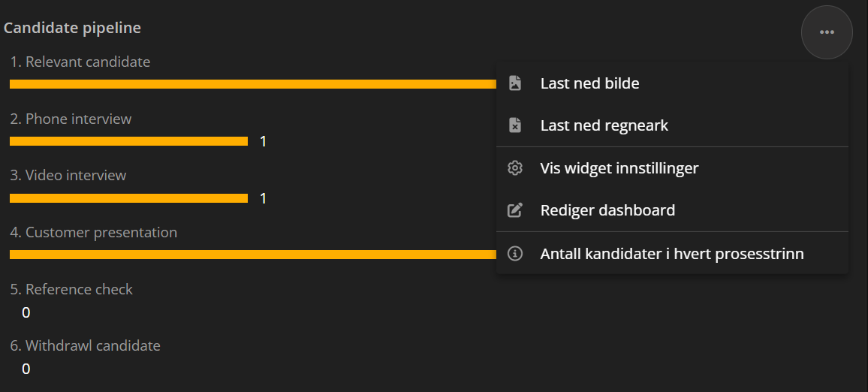The height and width of the screenshot is (392, 868).
Task: Click the spreadsheet file icon in menu
Action: [x=515, y=125]
